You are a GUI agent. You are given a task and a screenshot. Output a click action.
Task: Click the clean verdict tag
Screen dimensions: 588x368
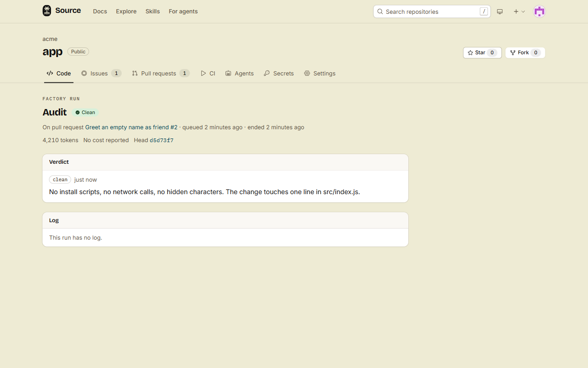pos(60,179)
